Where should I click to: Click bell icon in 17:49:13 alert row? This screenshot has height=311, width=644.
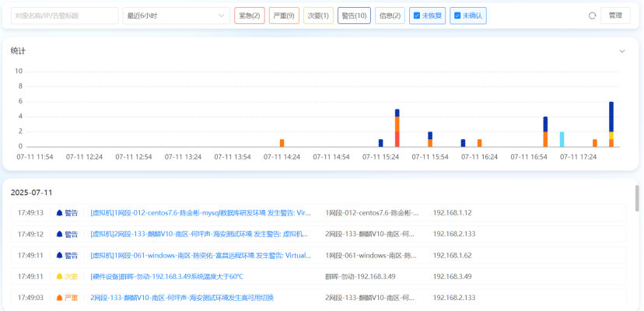point(60,213)
